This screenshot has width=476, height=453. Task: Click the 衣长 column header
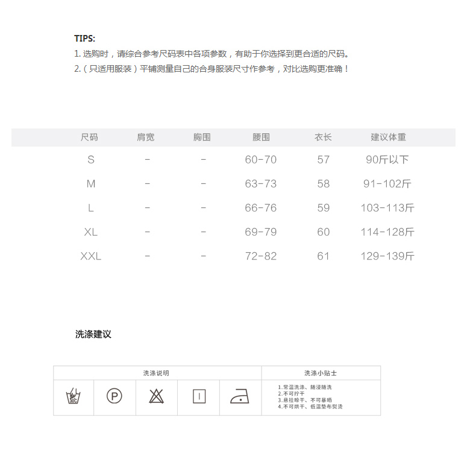[x=323, y=138]
